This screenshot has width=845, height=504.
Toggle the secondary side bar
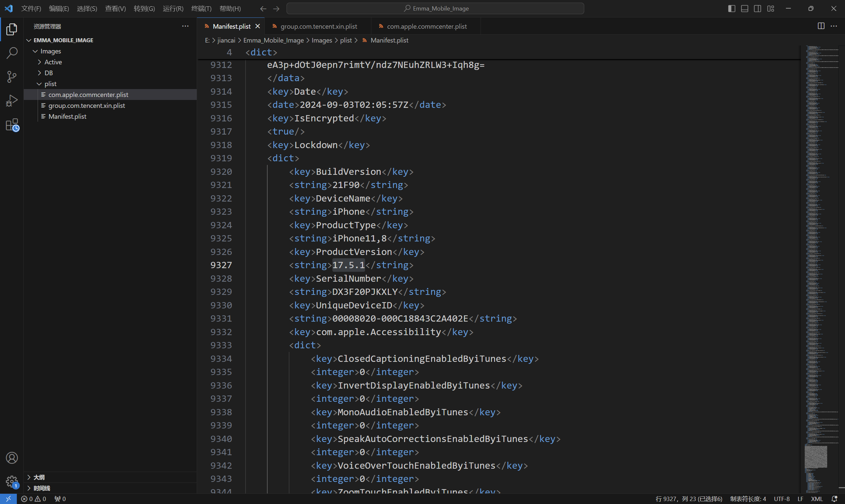757,9
